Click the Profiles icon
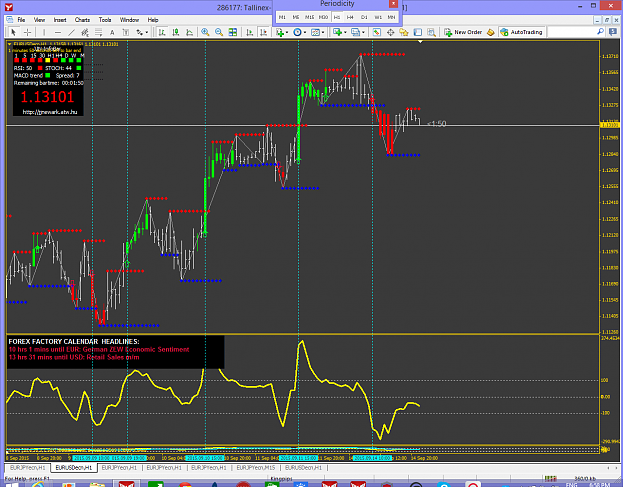The height and width of the screenshot is (487, 625). tap(355, 32)
